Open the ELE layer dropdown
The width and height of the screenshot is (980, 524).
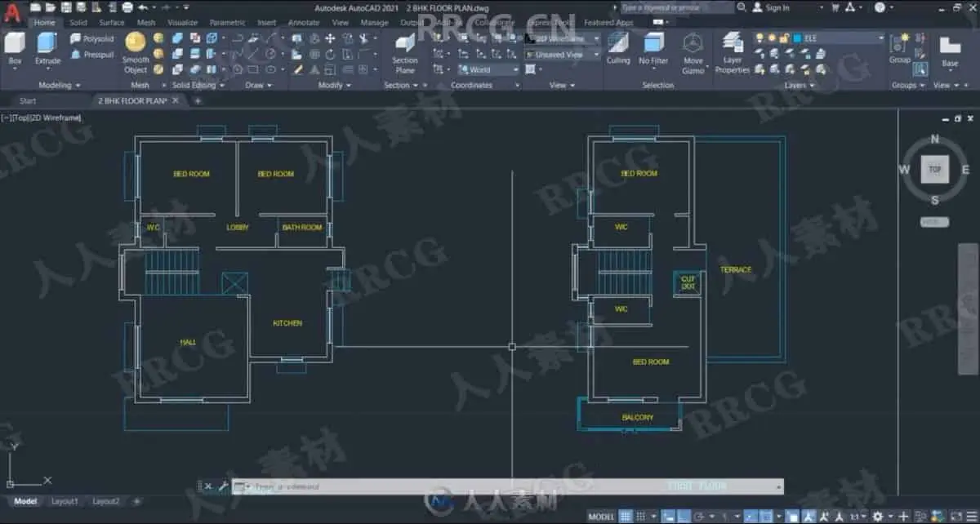[881, 38]
